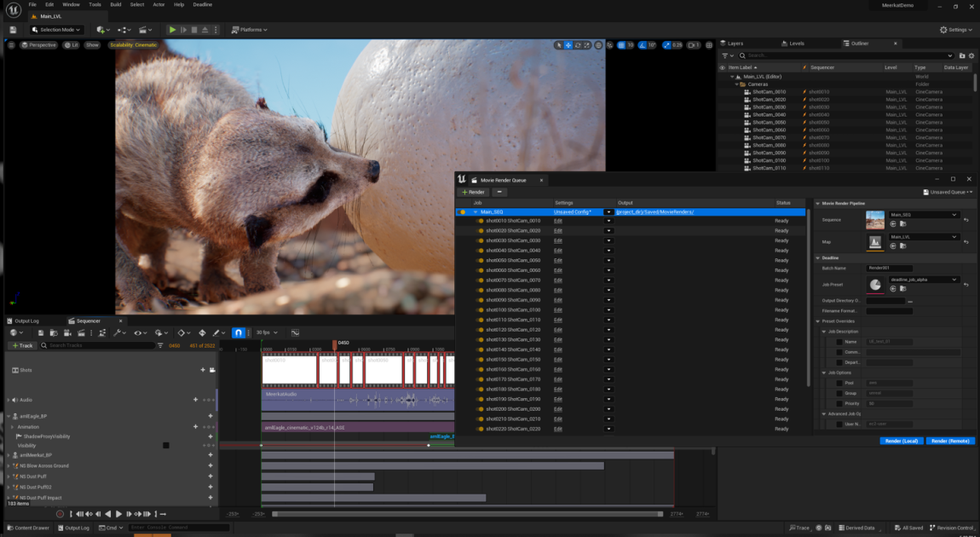This screenshot has width=980, height=537.
Task: Open the Content Drawer
Action: tap(28, 528)
